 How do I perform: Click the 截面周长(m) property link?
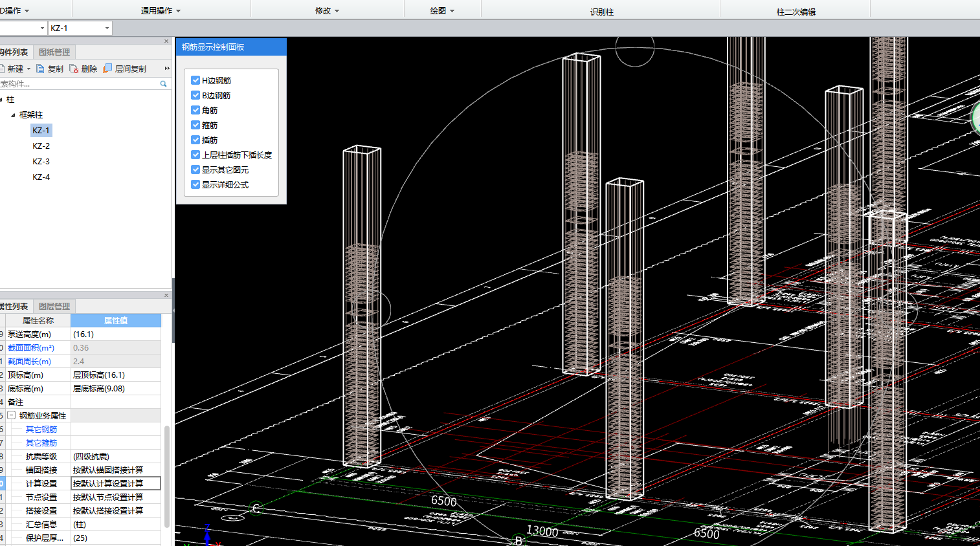[29, 362]
